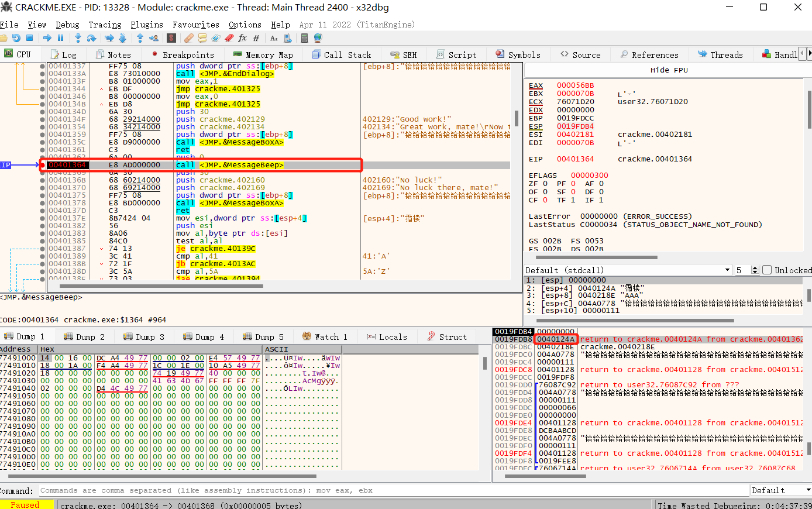Switch to the Threads tab
The width and height of the screenshot is (812, 509).
pyautogui.click(x=720, y=54)
